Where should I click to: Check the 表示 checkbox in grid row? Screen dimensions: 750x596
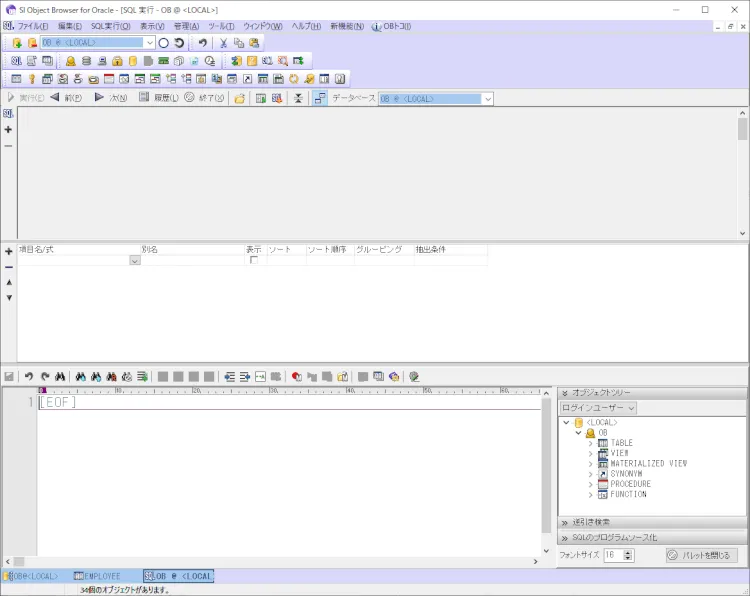pos(254,260)
